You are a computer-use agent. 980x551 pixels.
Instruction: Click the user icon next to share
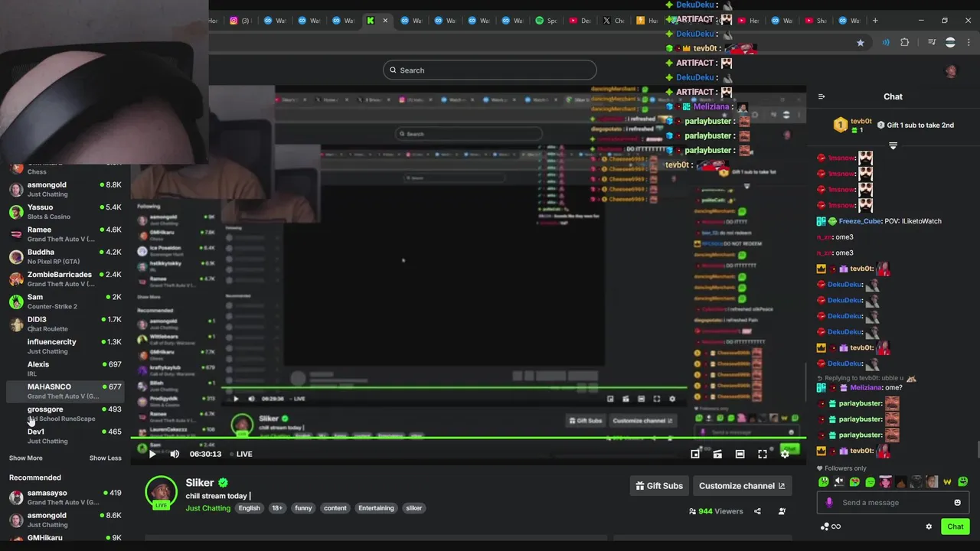(782, 511)
